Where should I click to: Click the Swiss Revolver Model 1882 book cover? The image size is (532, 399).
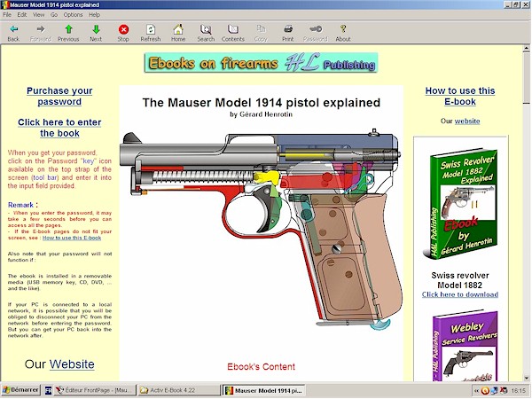[x=460, y=204]
